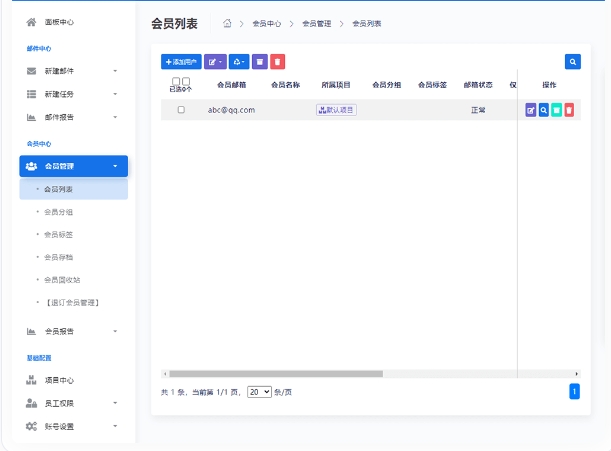Click the home icon in breadcrumb
This screenshot has width=611, height=451.
pyautogui.click(x=227, y=23)
